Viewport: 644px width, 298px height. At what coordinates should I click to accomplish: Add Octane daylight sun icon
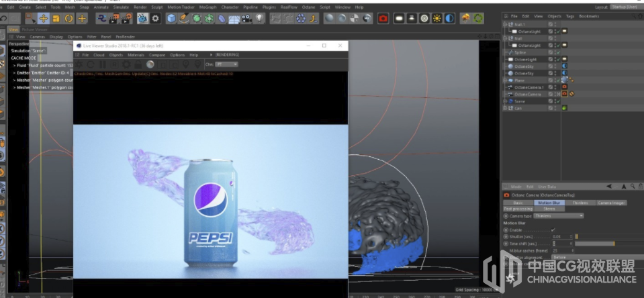[437, 19]
